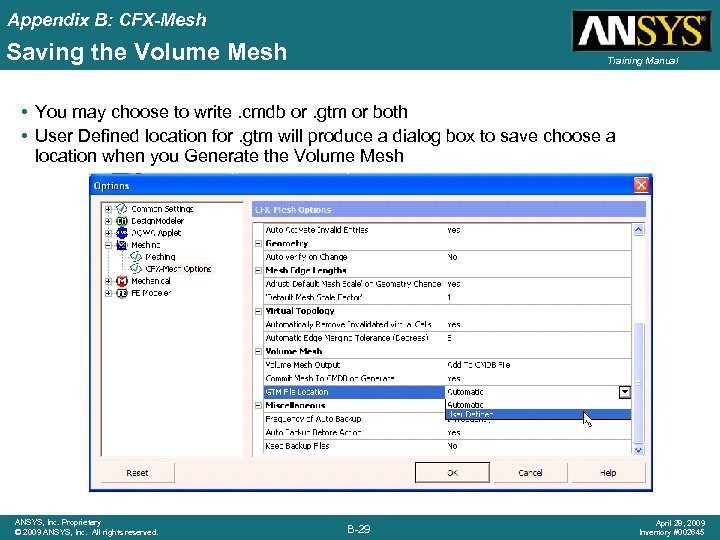This screenshot has width=720, height=540.
Task: Click the Frequency of Auto Backup row
Action: [x=447, y=419]
